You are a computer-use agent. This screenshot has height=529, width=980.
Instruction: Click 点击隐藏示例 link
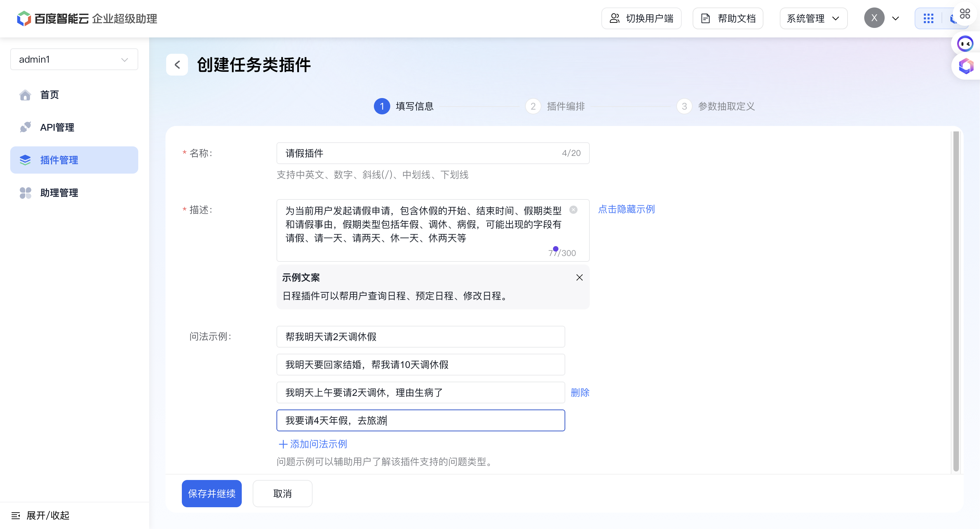click(x=626, y=209)
